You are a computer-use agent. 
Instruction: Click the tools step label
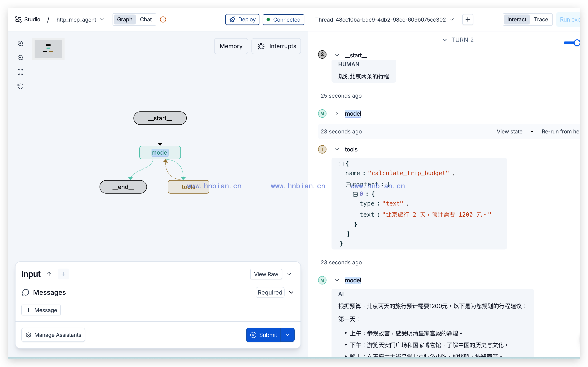(x=351, y=150)
